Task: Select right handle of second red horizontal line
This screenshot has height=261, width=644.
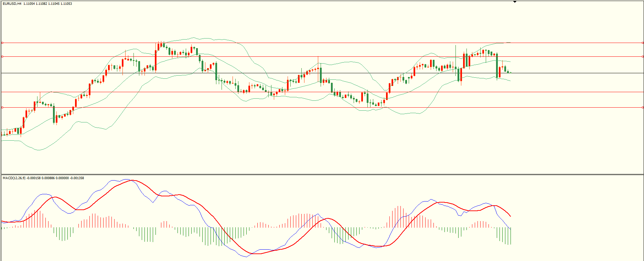Action: click(643, 56)
